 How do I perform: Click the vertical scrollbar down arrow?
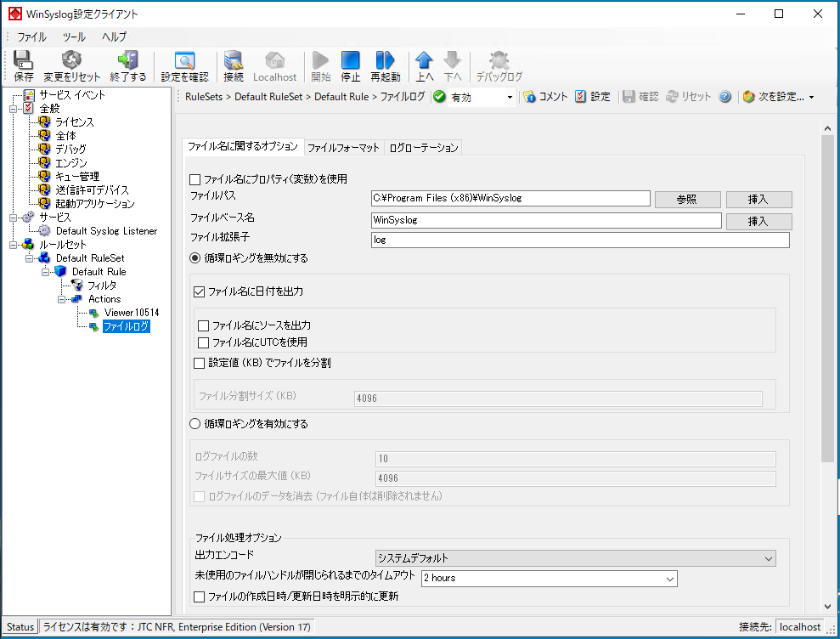click(x=827, y=607)
